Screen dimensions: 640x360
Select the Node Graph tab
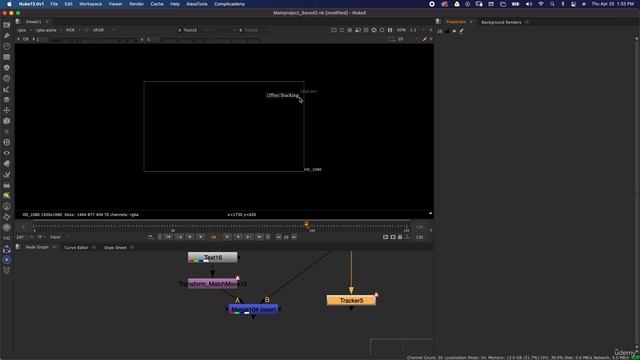[x=37, y=247]
